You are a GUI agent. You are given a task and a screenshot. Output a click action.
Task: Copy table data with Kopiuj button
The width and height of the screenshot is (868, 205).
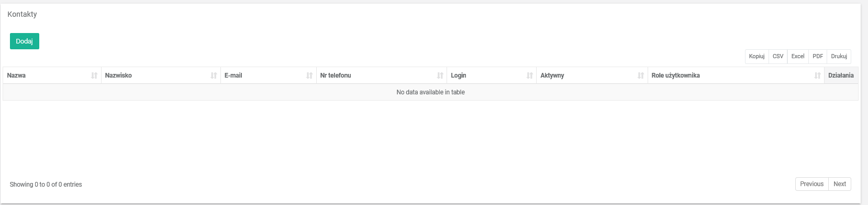[x=756, y=56]
